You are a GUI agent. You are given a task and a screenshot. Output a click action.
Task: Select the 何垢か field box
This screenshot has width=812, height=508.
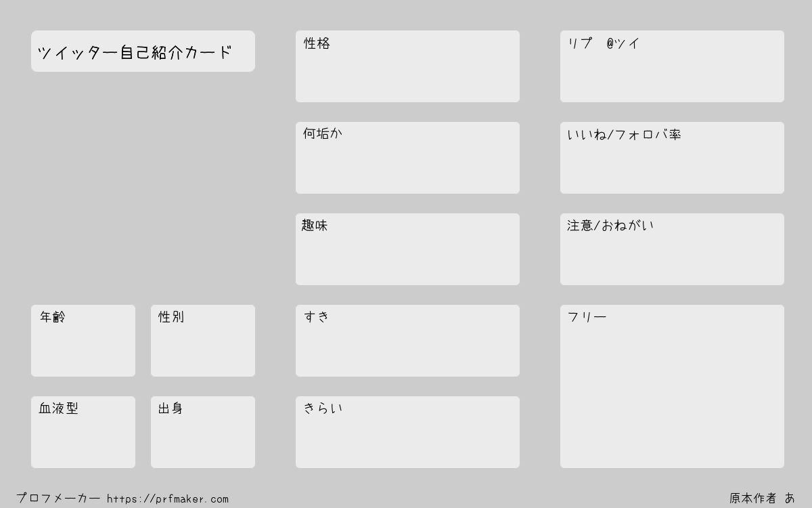click(x=407, y=158)
